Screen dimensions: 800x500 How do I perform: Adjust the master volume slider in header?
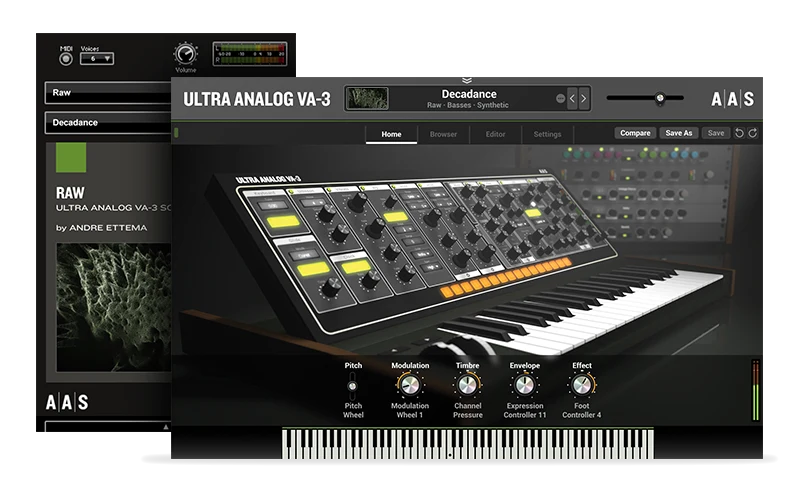(660, 98)
